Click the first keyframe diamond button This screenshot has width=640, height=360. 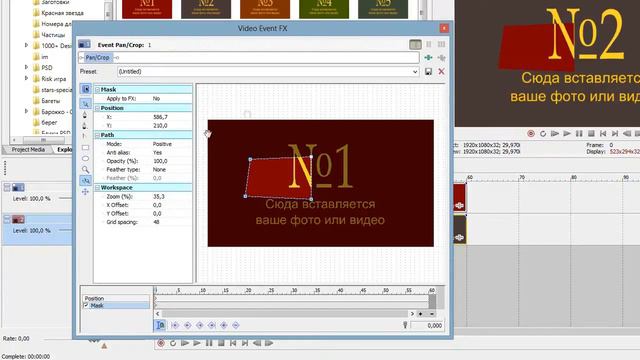tap(175, 325)
